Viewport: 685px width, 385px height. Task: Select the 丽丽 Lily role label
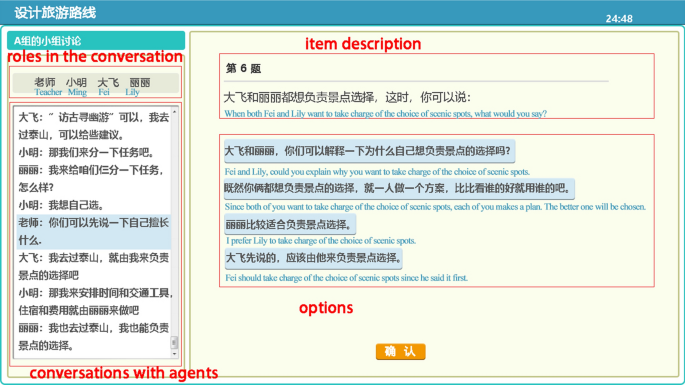pyautogui.click(x=139, y=86)
